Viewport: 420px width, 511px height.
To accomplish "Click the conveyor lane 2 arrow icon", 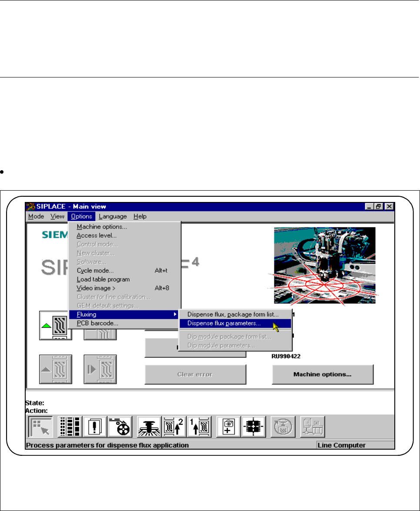I will [x=174, y=427].
